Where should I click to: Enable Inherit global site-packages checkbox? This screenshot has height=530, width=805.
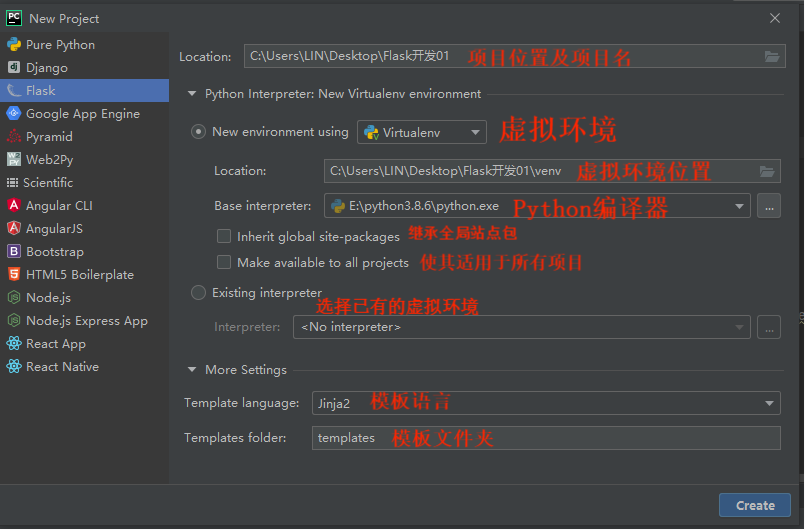click(224, 237)
